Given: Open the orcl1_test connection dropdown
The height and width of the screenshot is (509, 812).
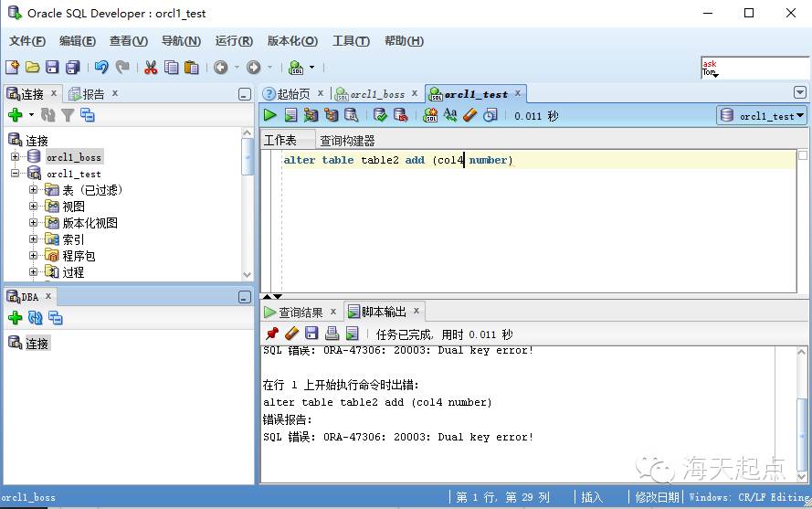Looking at the screenshot, I should point(762,115).
